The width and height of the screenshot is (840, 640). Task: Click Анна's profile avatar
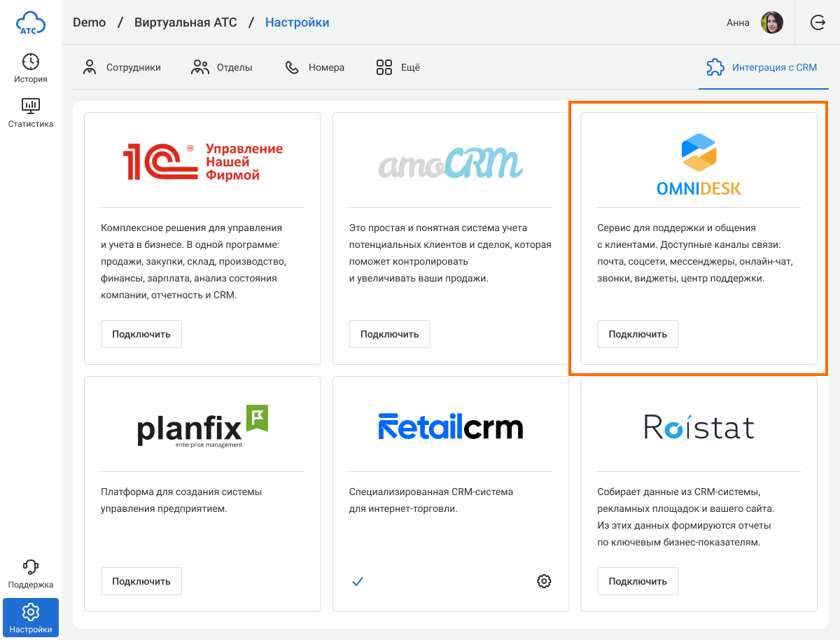[772, 22]
